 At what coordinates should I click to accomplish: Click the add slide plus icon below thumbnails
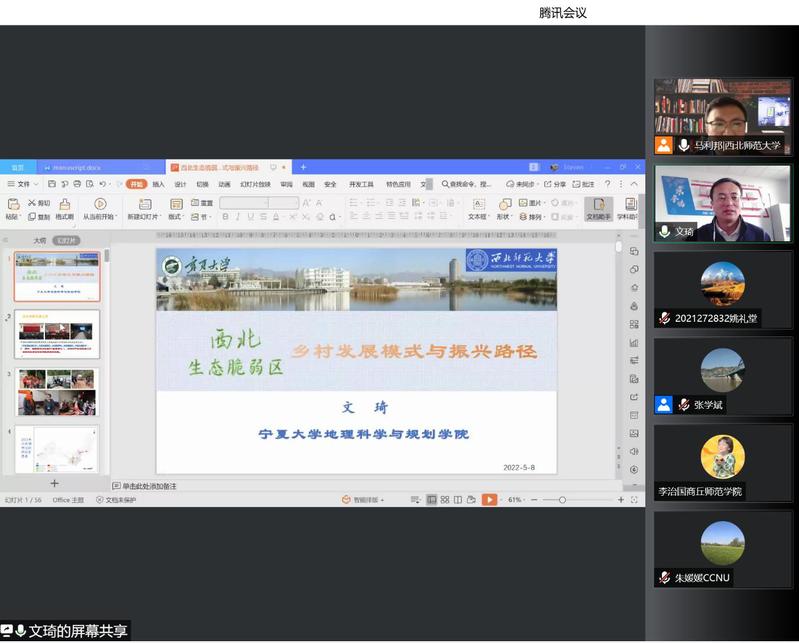55,484
